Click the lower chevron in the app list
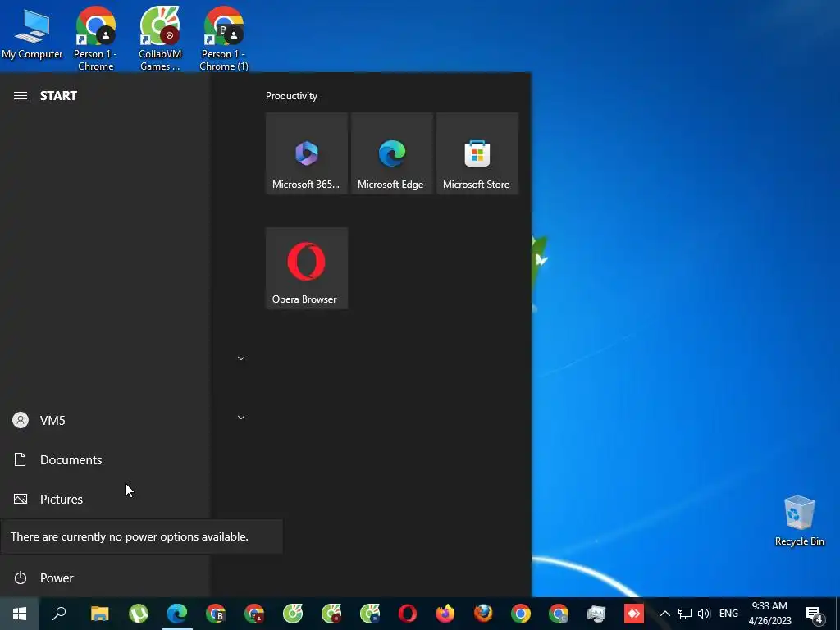The image size is (840, 630). [241, 418]
